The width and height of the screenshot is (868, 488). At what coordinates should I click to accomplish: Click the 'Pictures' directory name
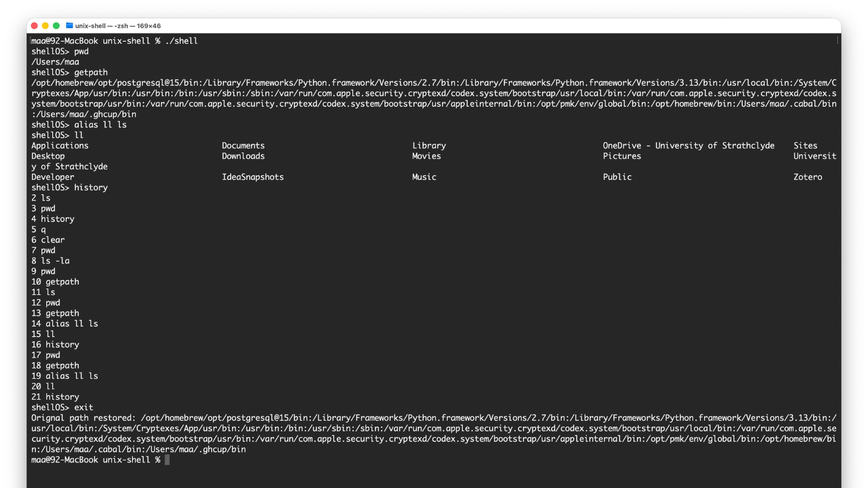tap(622, 156)
